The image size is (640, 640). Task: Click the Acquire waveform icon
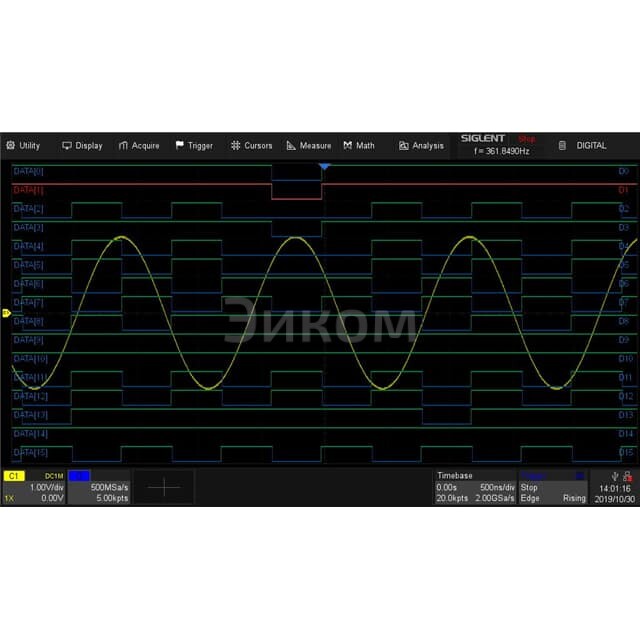coord(124,146)
